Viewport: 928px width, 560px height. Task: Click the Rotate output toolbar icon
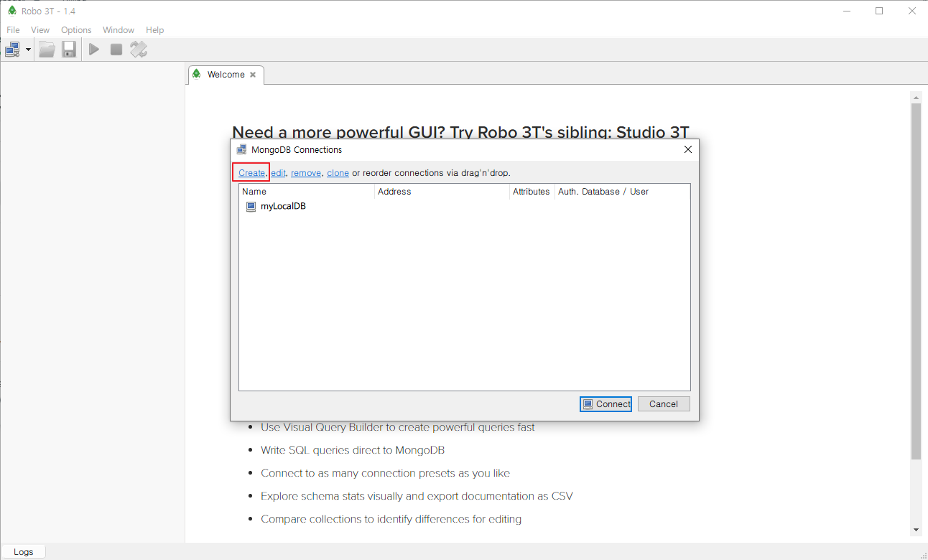[139, 50]
